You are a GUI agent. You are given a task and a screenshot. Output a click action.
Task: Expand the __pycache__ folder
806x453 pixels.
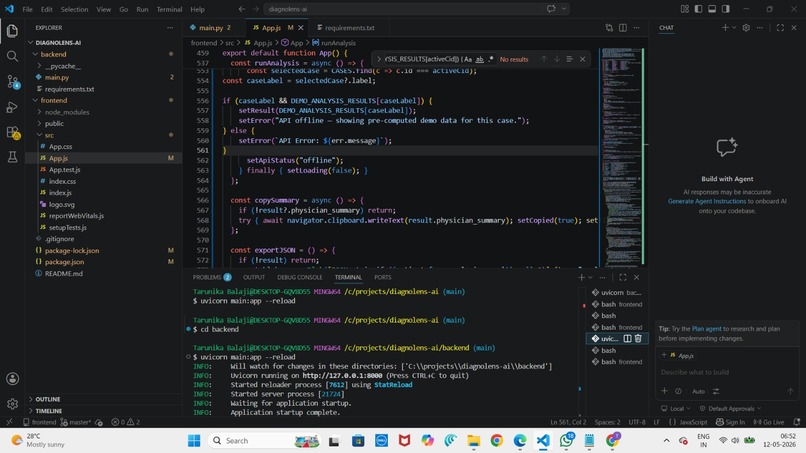coord(63,66)
